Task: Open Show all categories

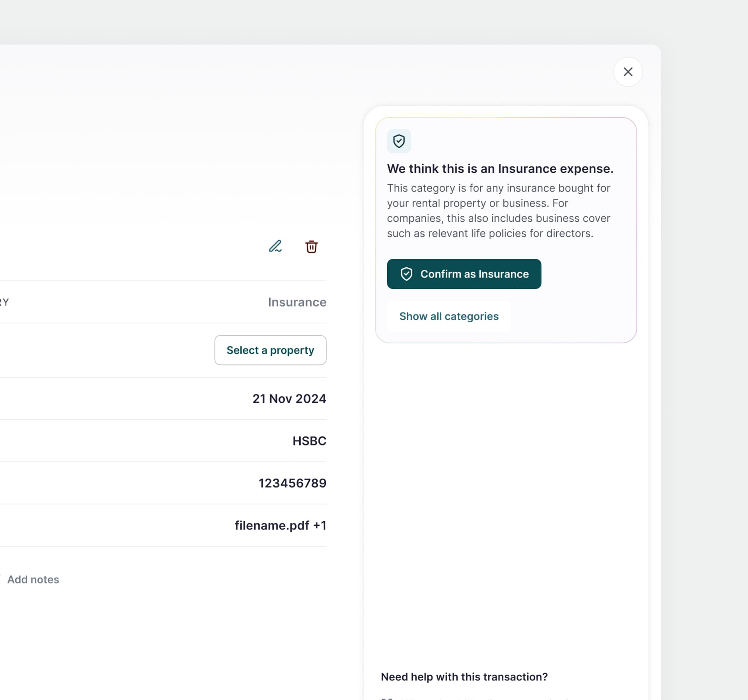Action: coord(449,316)
